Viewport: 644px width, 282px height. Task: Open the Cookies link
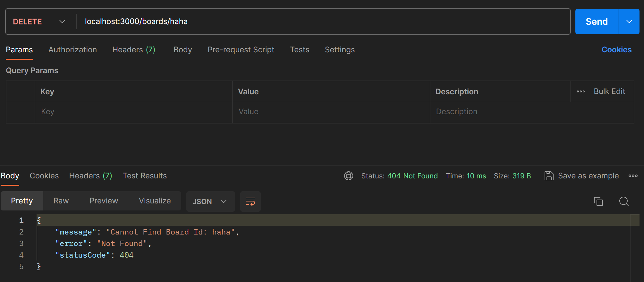tap(616, 50)
